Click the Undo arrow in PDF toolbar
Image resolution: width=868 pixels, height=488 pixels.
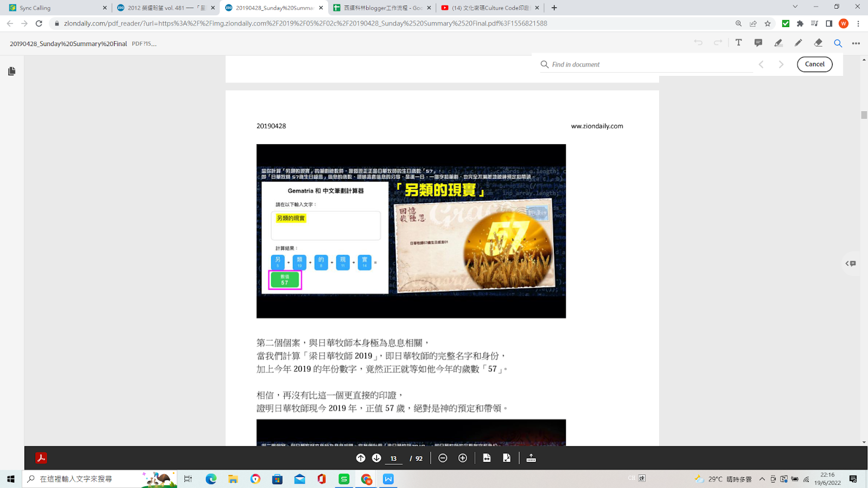pyautogui.click(x=698, y=43)
